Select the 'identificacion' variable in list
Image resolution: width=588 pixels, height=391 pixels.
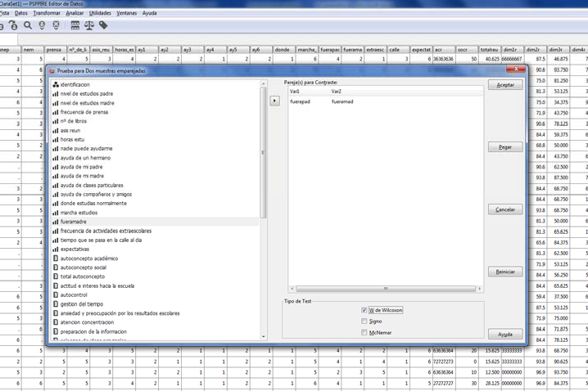(x=75, y=84)
